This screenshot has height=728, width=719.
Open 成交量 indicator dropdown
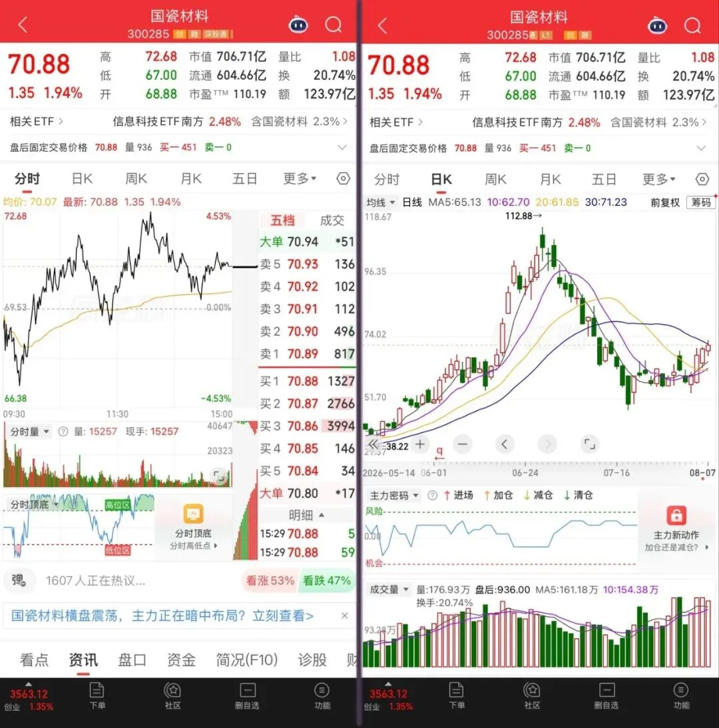tap(389, 590)
